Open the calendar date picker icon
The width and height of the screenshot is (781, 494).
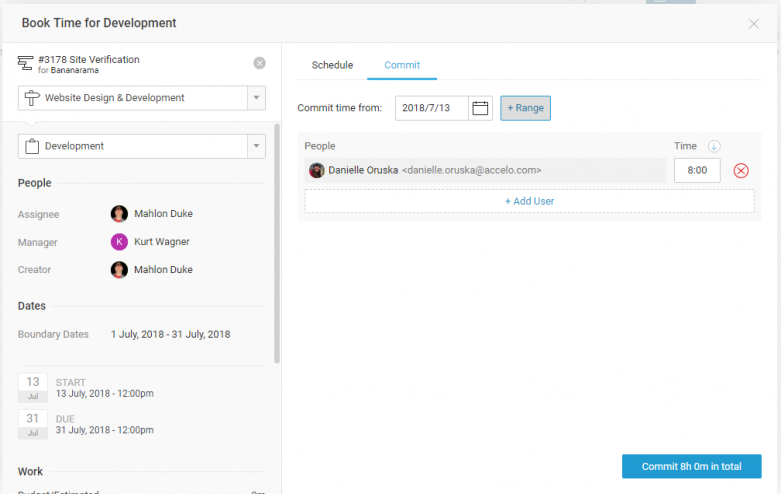tap(481, 108)
